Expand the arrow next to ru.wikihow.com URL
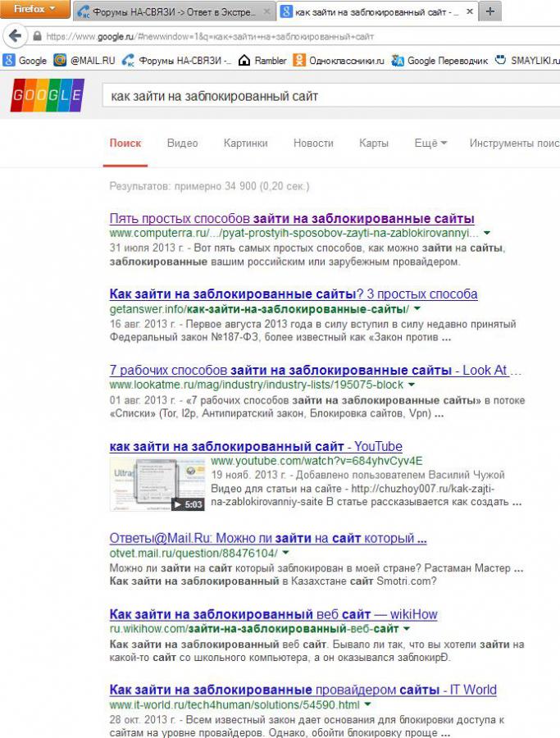560x738 pixels. (407, 628)
